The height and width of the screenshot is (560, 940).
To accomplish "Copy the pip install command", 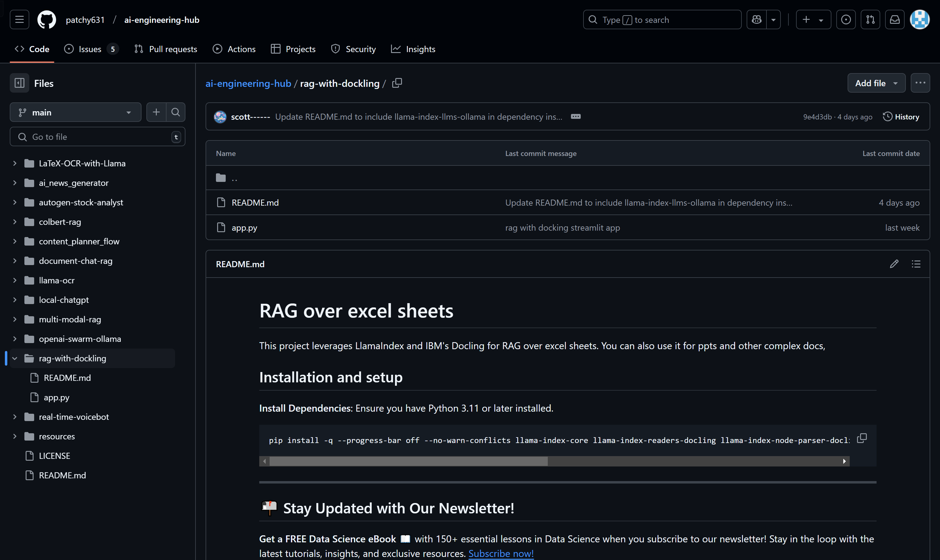I will tap(862, 438).
